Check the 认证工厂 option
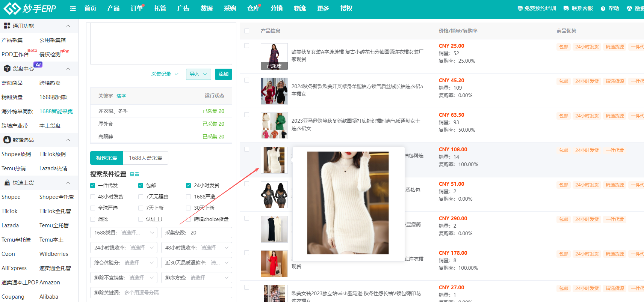The height and width of the screenshot is (302, 644). click(141, 219)
